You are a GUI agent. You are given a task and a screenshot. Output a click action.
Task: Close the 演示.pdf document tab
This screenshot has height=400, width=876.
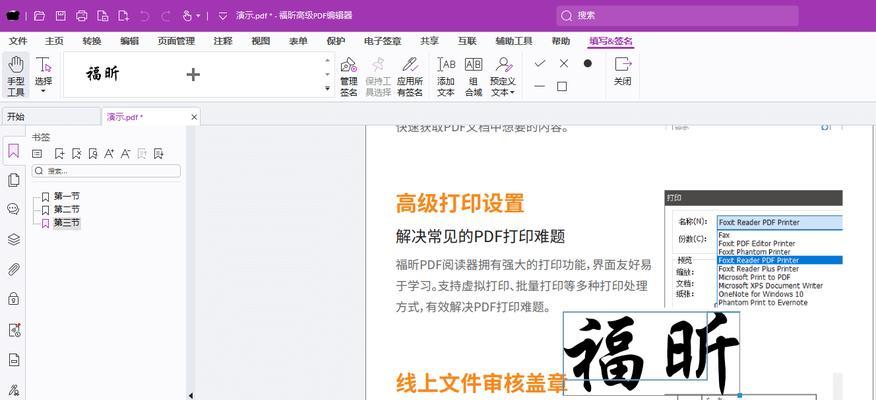[194, 117]
